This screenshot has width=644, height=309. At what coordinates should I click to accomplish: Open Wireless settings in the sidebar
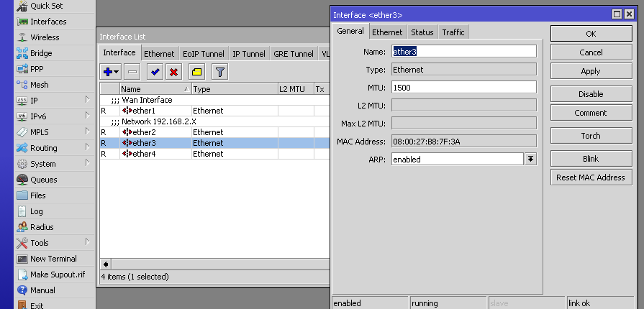click(x=55, y=37)
